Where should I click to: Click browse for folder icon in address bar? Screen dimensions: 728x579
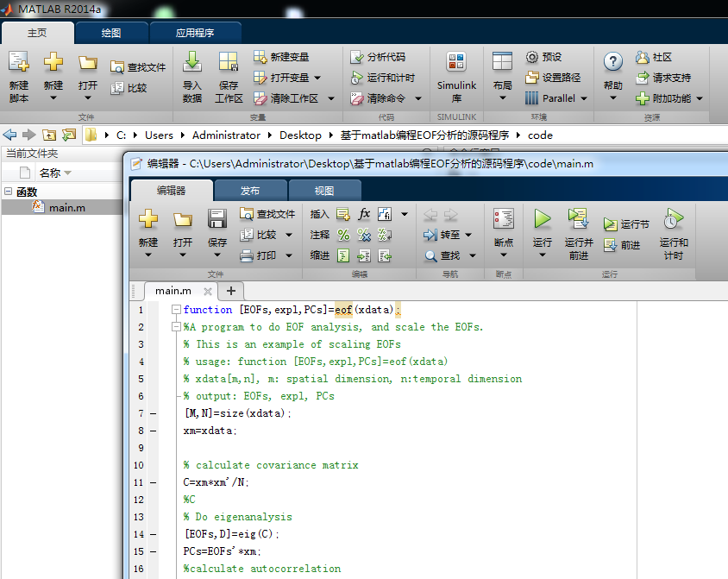click(69, 135)
